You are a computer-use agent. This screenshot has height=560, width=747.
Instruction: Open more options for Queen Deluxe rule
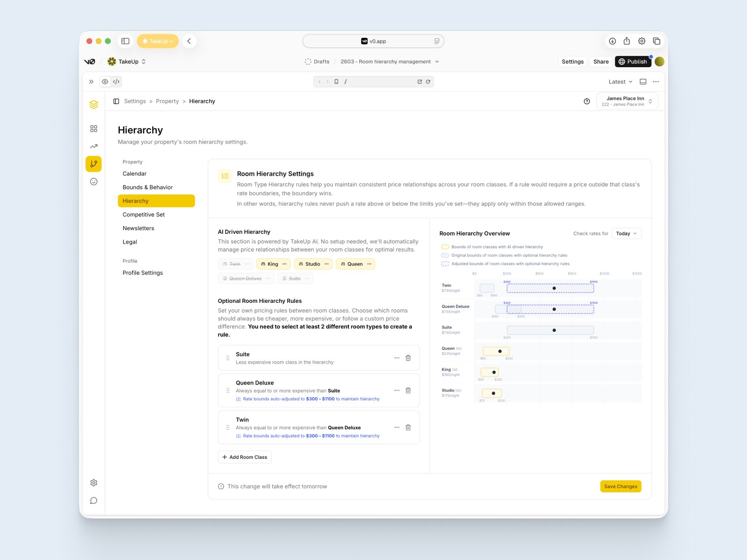[397, 391]
